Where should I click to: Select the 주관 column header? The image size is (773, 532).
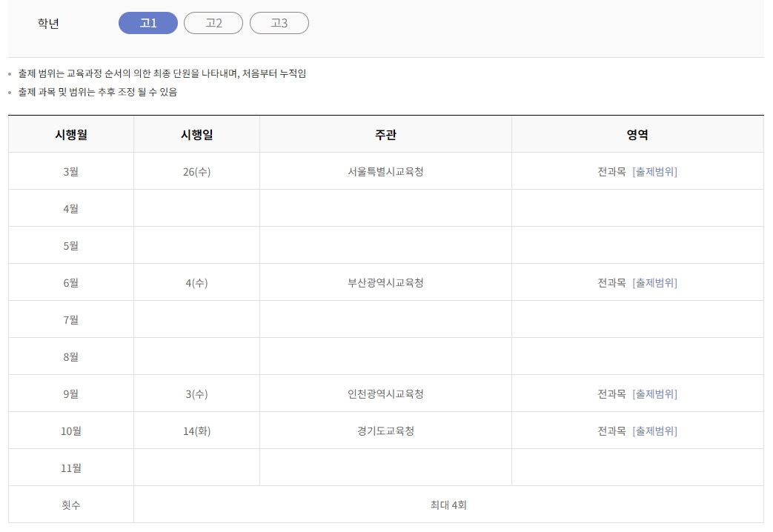[x=385, y=133]
